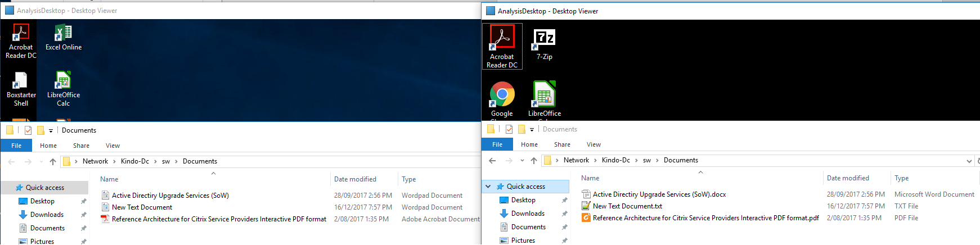Open View tab in right Explorer
Image resolution: width=980 pixels, height=245 pixels.
coord(594,144)
